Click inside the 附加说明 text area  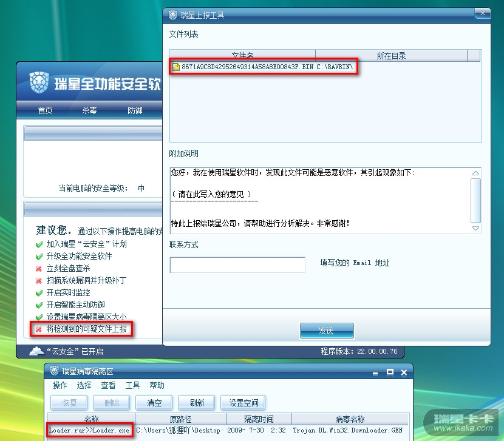[x=320, y=200]
